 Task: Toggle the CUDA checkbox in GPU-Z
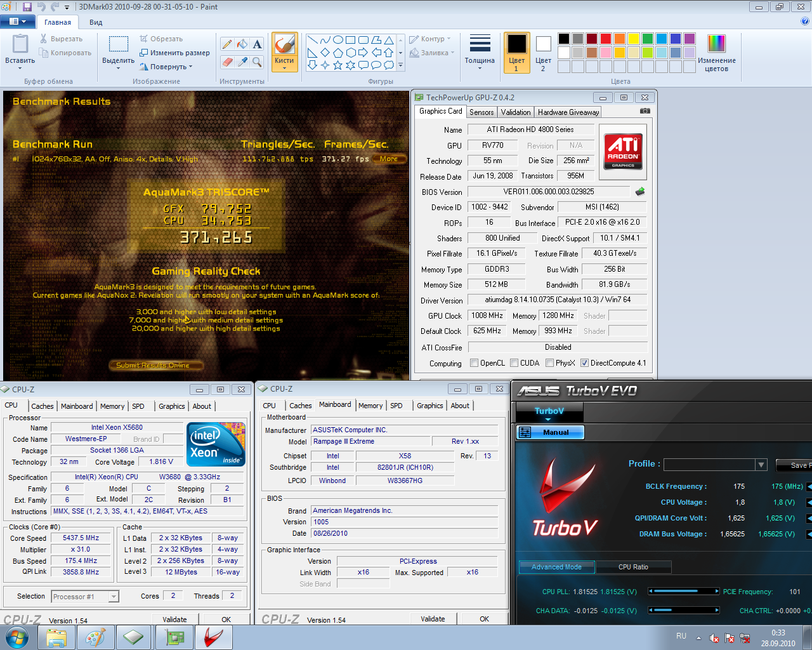(514, 363)
